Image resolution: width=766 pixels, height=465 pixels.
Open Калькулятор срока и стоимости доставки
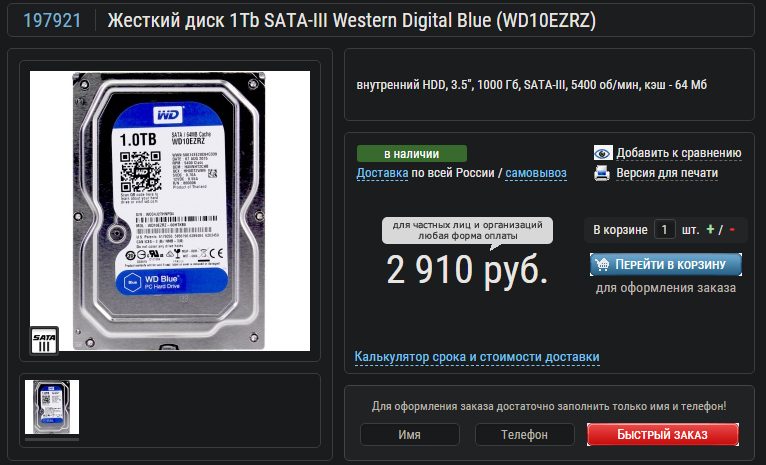point(477,357)
